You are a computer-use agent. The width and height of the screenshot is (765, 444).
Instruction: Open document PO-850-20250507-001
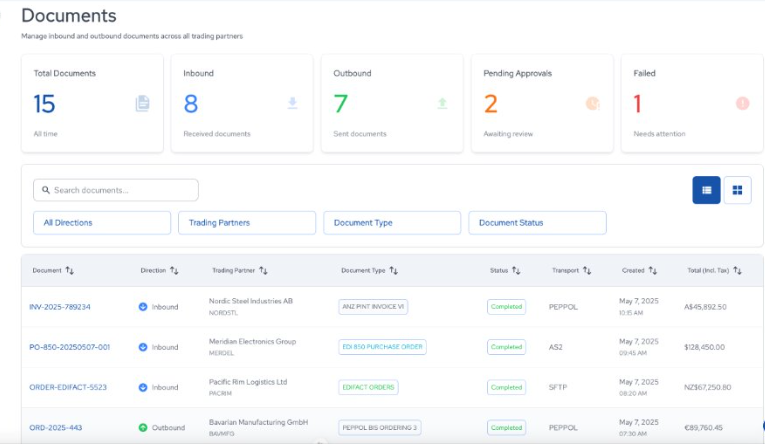(70, 347)
